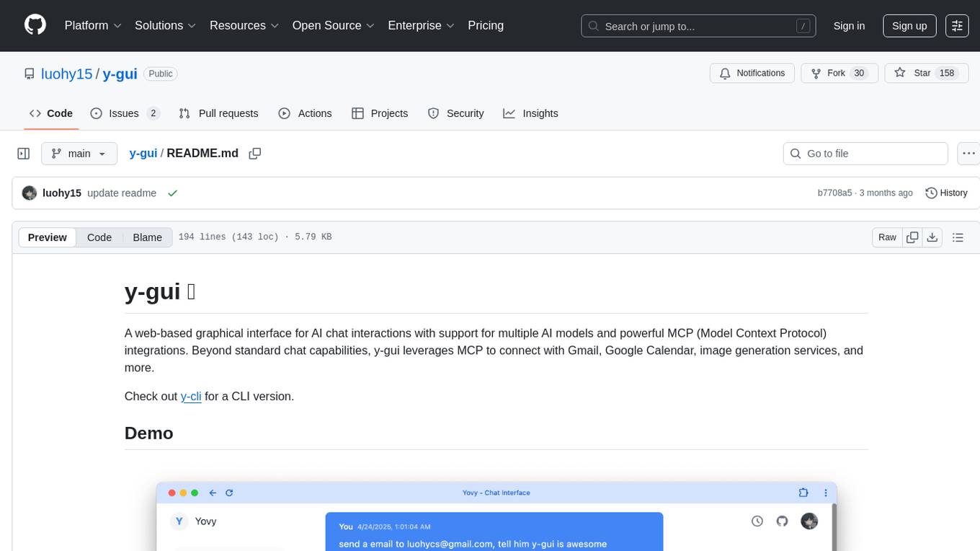Open the luohy15 commit author link
The width and height of the screenshot is (980, 551).
pos(62,193)
